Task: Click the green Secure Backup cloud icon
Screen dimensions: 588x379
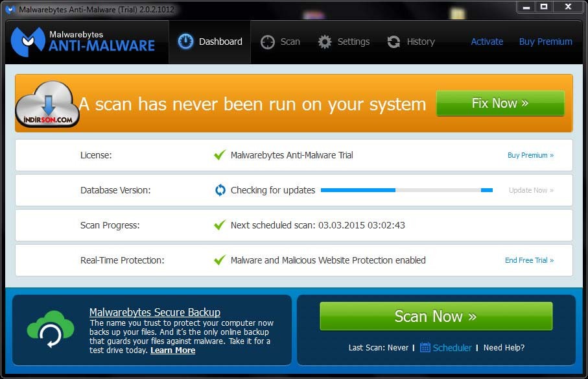Action: (51, 329)
